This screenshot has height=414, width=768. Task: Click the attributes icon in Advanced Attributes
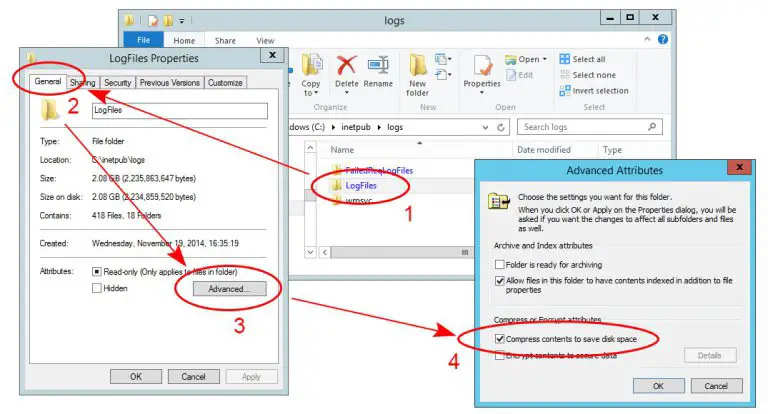(499, 201)
